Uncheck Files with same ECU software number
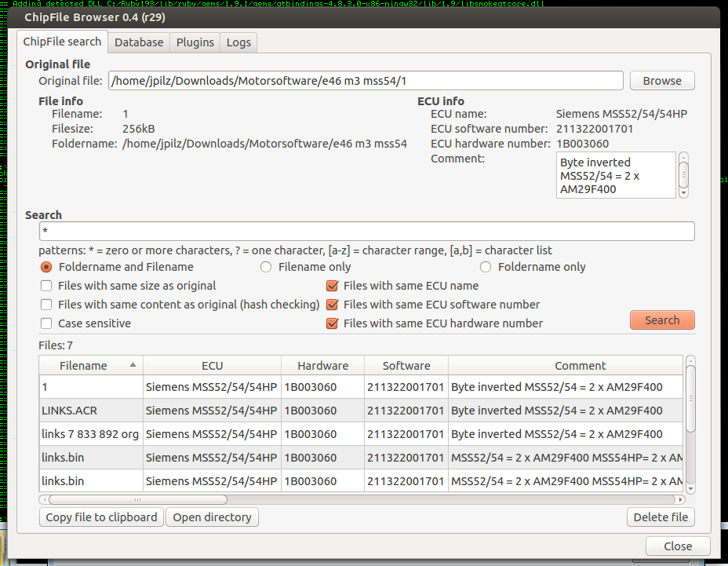728x566 pixels. (433, 305)
